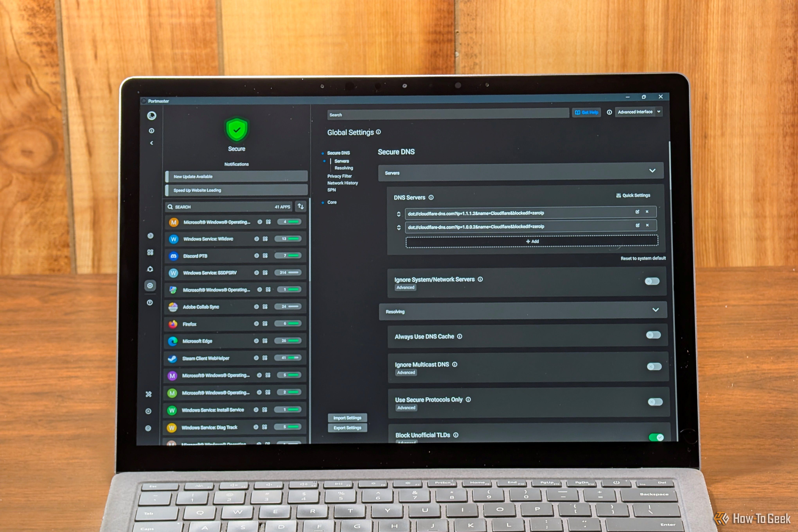Collapse the sidebar with the left arrow
Image resolution: width=798 pixels, height=532 pixels.
point(152,143)
